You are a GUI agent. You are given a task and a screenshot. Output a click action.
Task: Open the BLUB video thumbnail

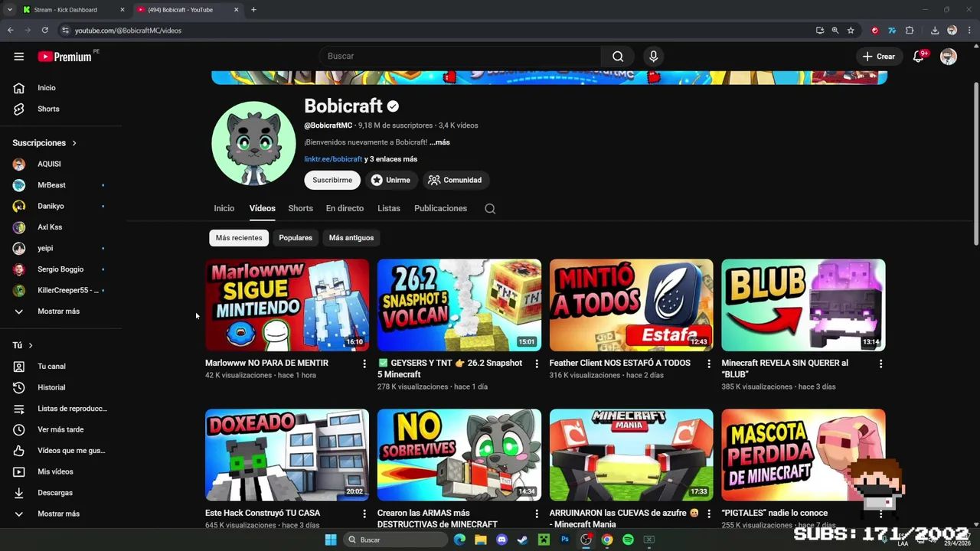[803, 305]
